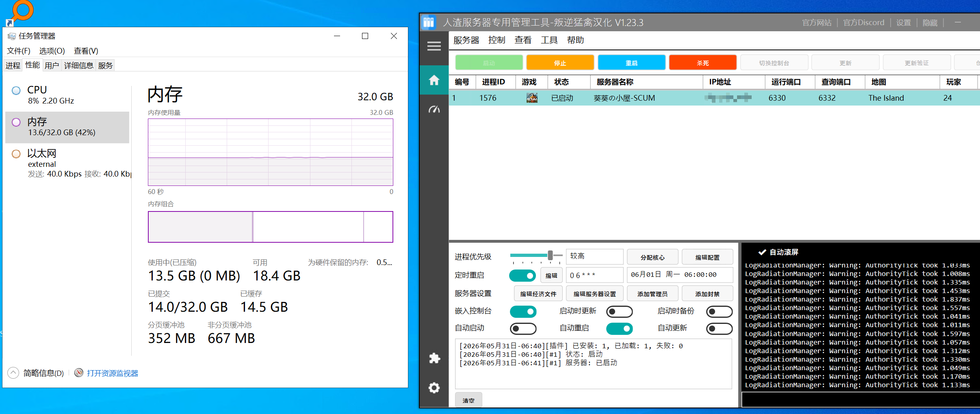Click the blue 重启 restart button

pyautogui.click(x=631, y=63)
